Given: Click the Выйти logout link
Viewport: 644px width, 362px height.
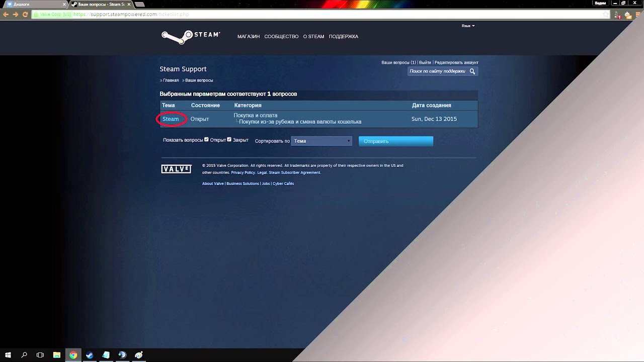Looking at the screenshot, I should point(425,62).
